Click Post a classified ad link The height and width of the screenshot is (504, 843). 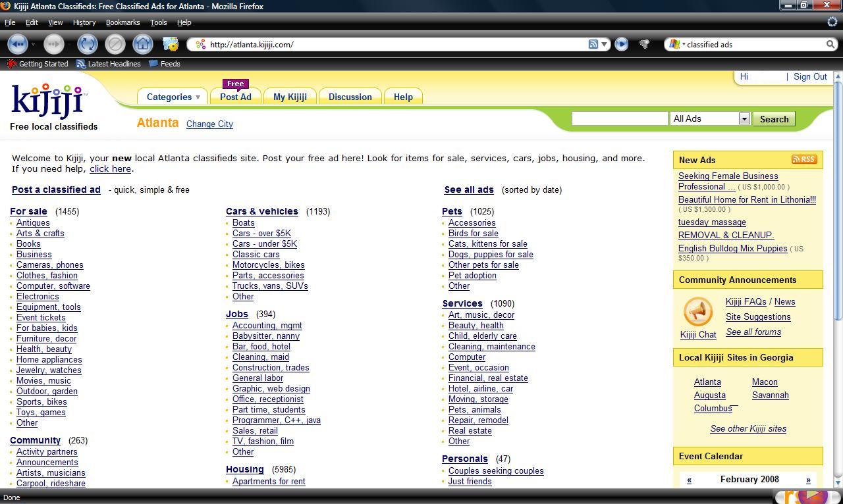[56, 189]
